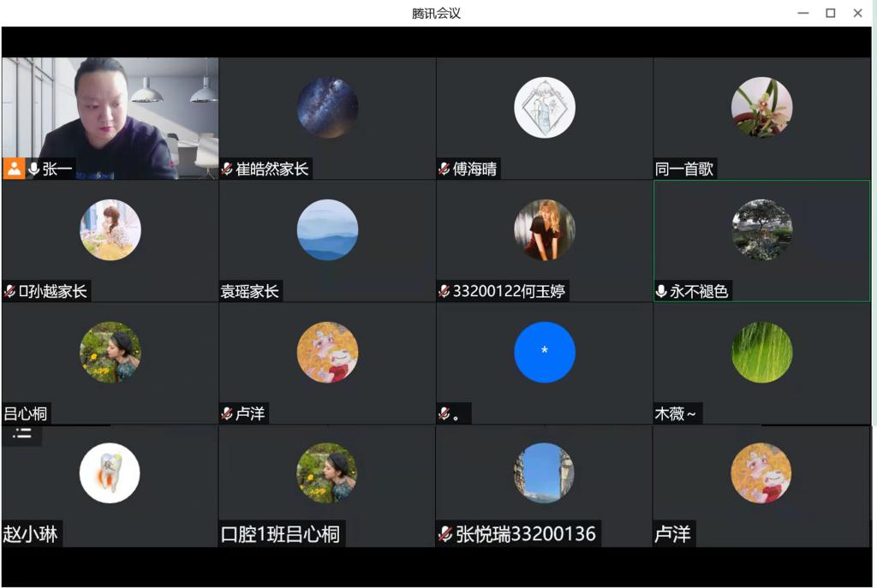Click the bottom-row 卢洋 name label
This screenshot has height=588, width=877.
[672, 534]
